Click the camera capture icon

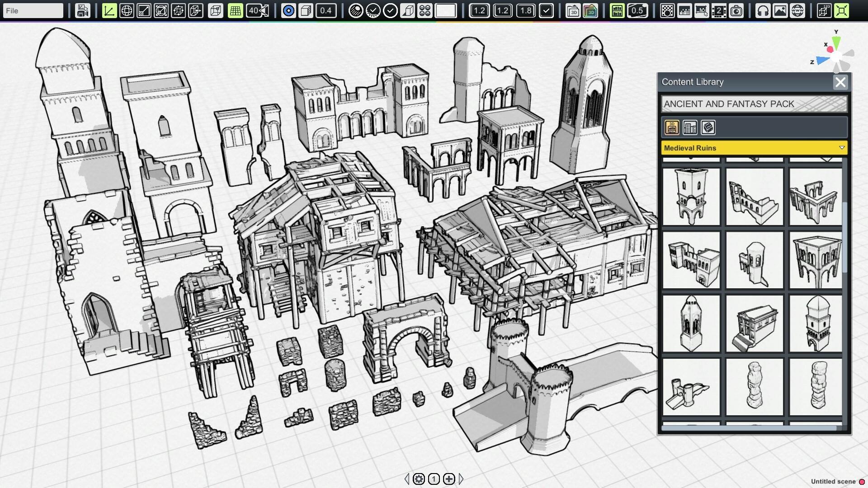pos(737,10)
